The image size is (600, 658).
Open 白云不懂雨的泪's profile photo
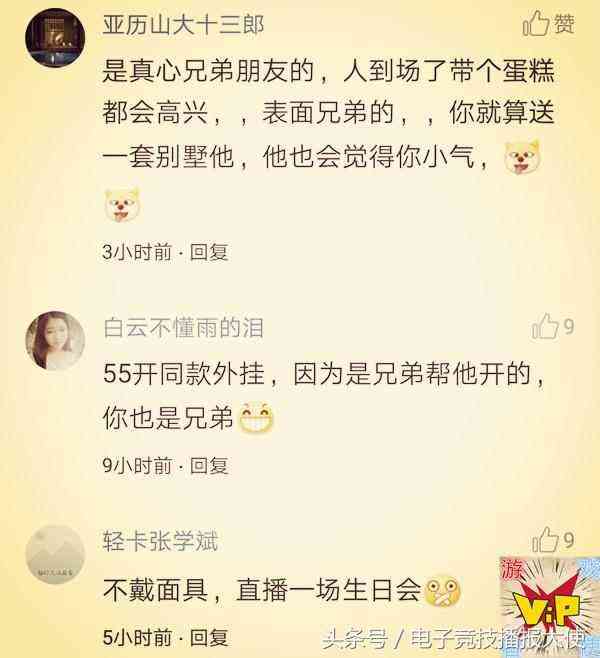(x=55, y=341)
